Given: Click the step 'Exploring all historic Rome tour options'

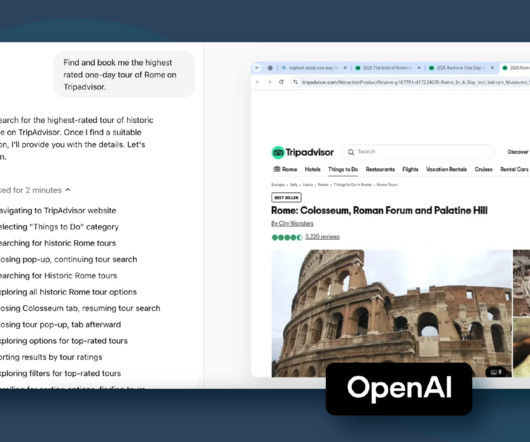Looking at the screenshot, I should 68,292.
